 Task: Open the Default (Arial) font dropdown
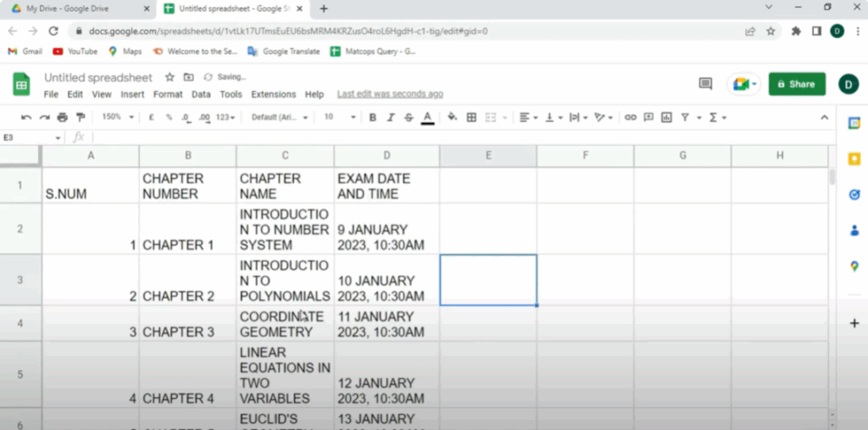pyautogui.click(x=280, y=117)
